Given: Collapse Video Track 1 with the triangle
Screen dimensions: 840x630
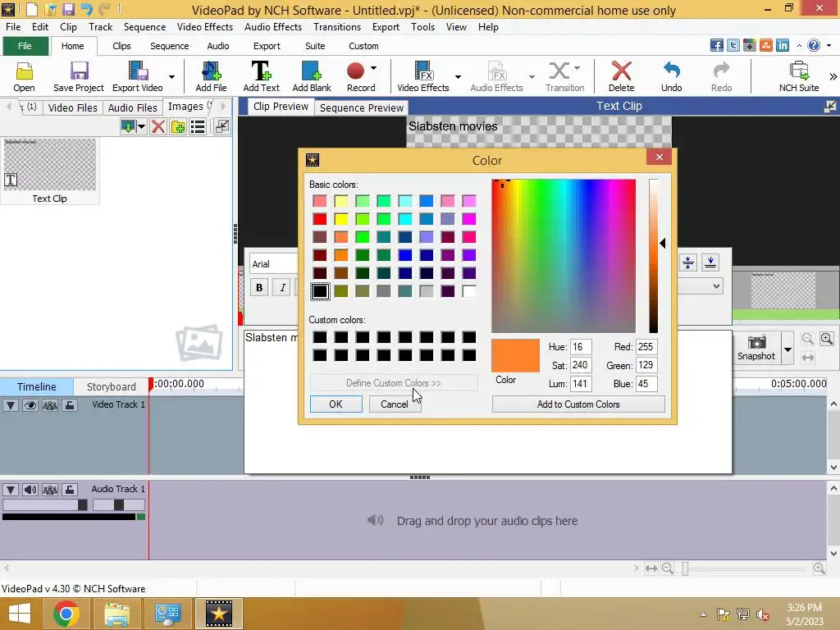Looking at the screenshot, I should 10,405.
